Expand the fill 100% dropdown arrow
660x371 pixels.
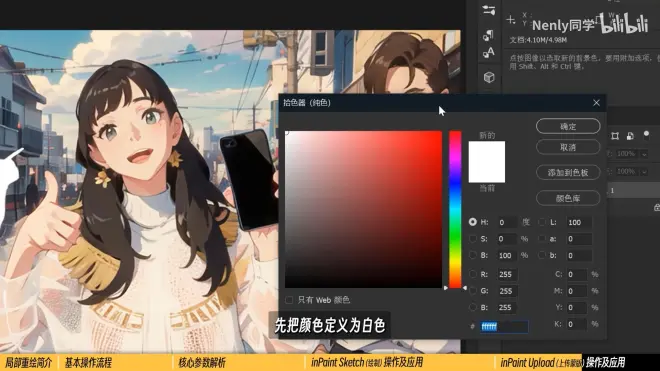644,172
